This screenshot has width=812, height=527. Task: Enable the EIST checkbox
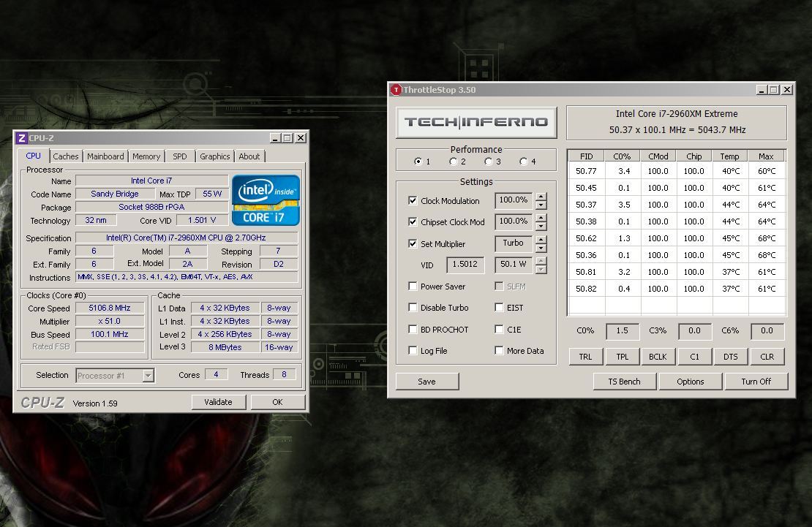499,308
